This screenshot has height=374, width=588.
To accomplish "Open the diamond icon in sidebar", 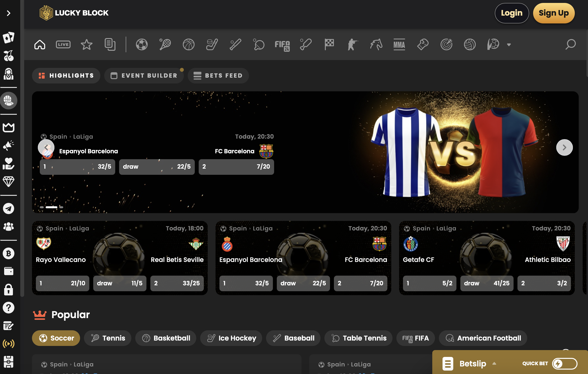I will coord(9,181).
